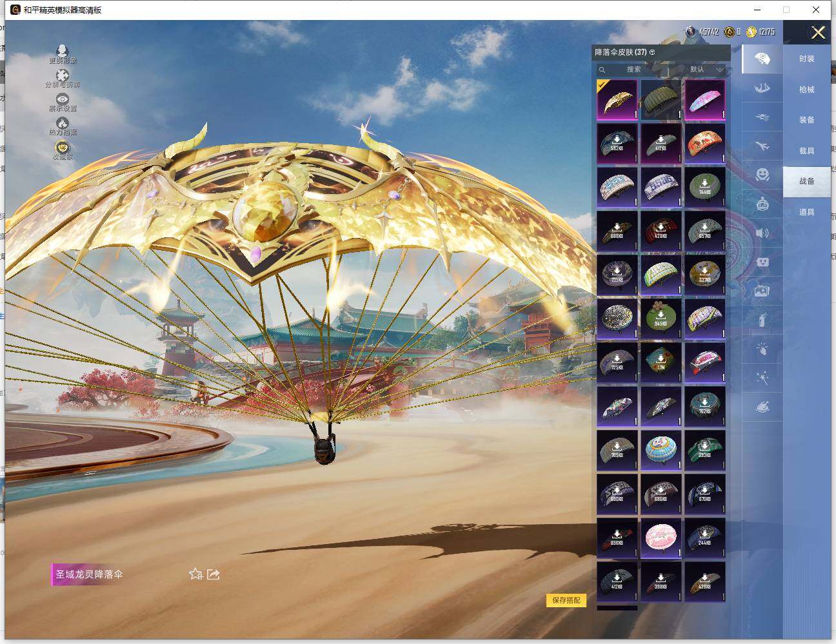Open the change avatar (更换形象) icon
The width and height of the screenshot is (836, 644).
63,51
